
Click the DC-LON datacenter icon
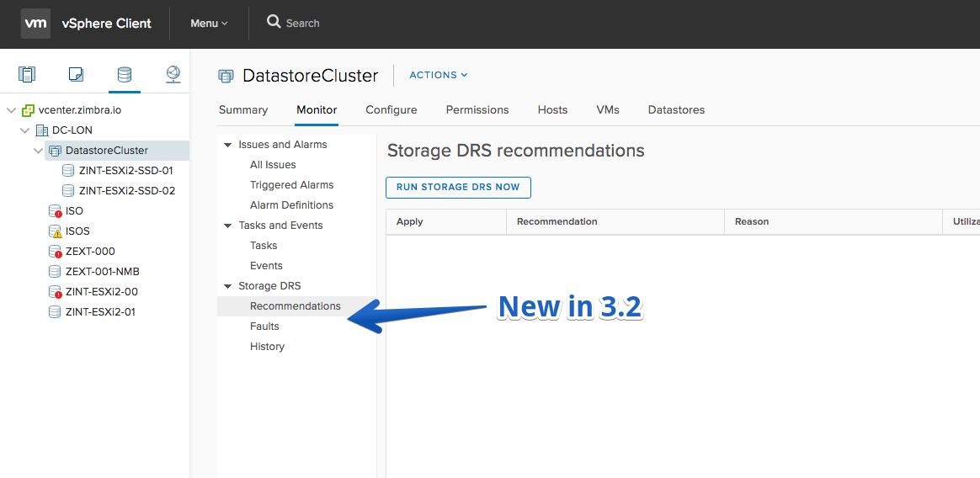pyautogui.click(x=42, y=130)
